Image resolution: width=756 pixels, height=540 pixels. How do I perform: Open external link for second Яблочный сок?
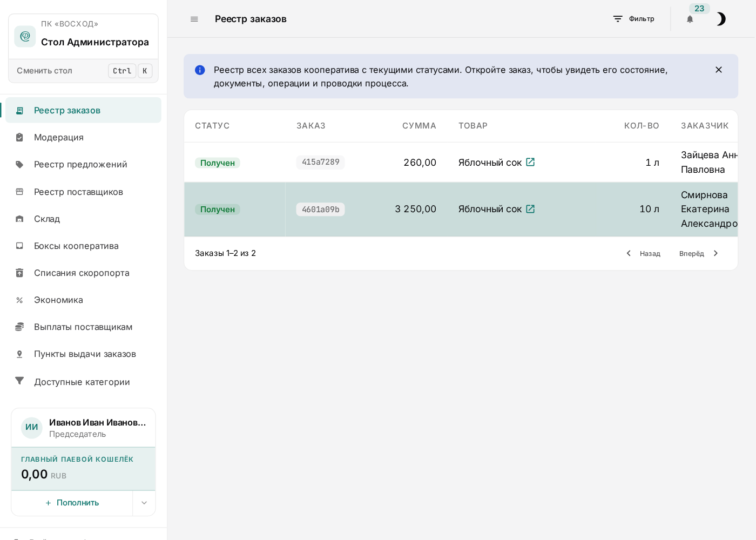530,209
